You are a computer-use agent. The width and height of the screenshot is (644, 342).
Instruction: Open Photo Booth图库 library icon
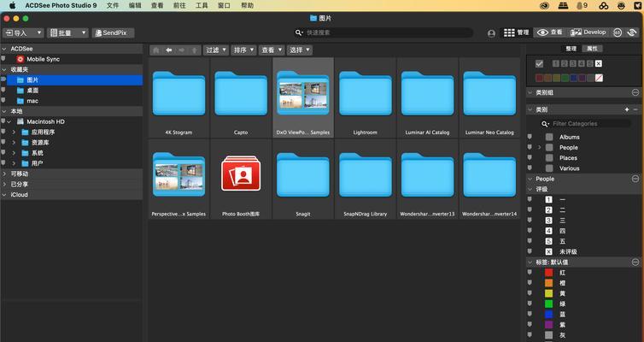(241, 174)
